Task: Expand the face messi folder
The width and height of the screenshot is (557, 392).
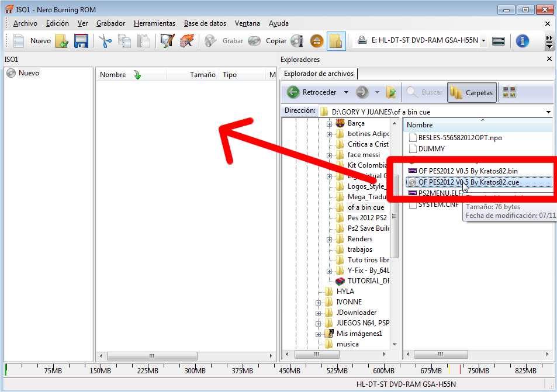Action: tap(329, 155)
